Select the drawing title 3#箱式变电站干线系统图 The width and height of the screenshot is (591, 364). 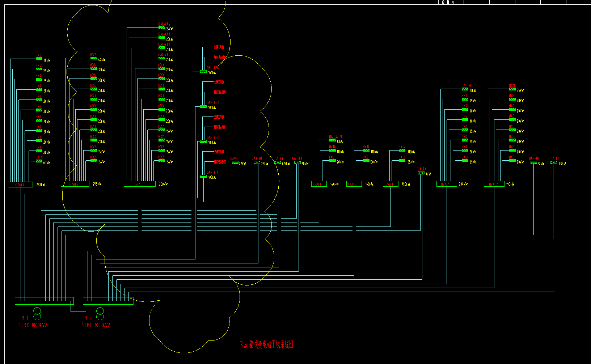(x=267, y=345)
